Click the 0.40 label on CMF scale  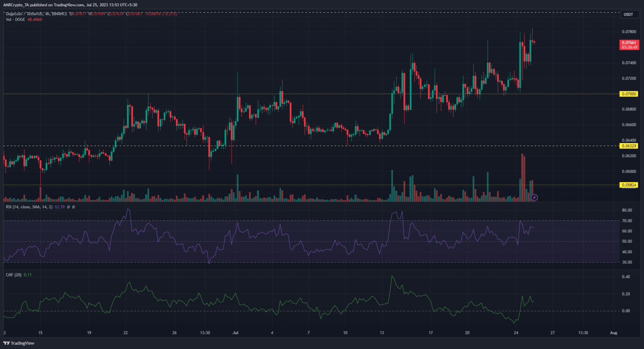[626, 277]
